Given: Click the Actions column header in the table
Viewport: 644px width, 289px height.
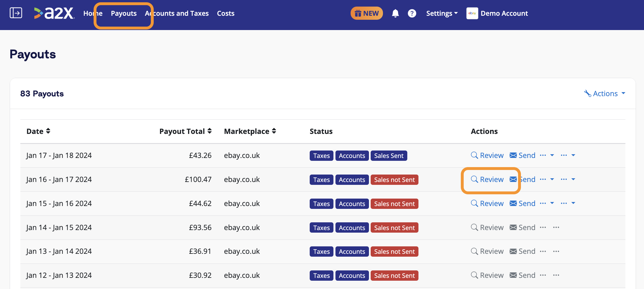Looking at the screenshot, I should [x=484, y=131].
